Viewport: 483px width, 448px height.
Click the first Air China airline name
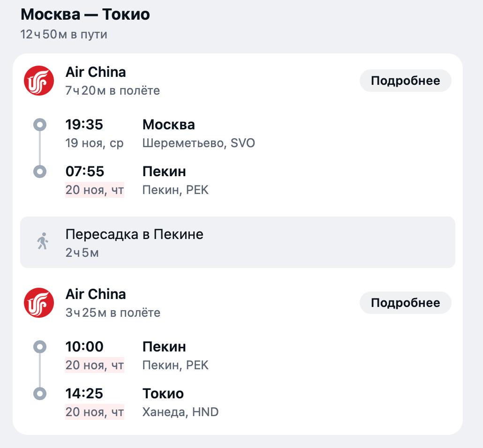96,72
